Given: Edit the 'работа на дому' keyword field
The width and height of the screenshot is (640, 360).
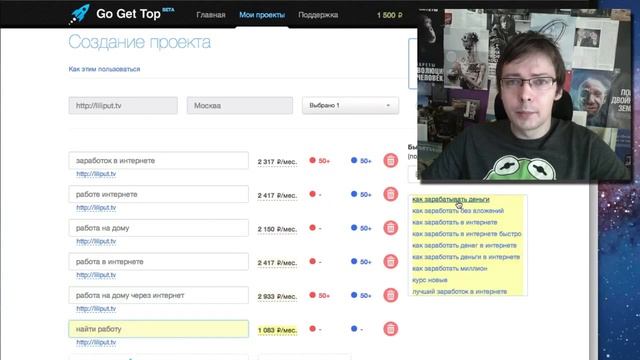Looking at the screenshot, I should click(158, 228).
